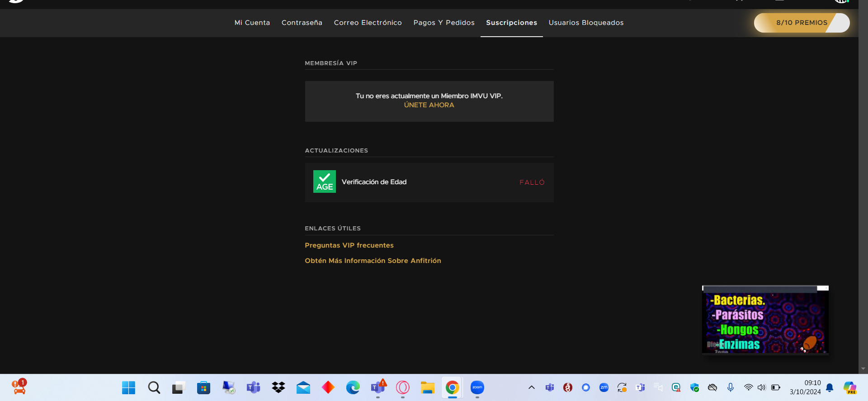Screen dimensions: 868x401
Task: Launch the Copilot PRE icon
Action: (850, 387)
